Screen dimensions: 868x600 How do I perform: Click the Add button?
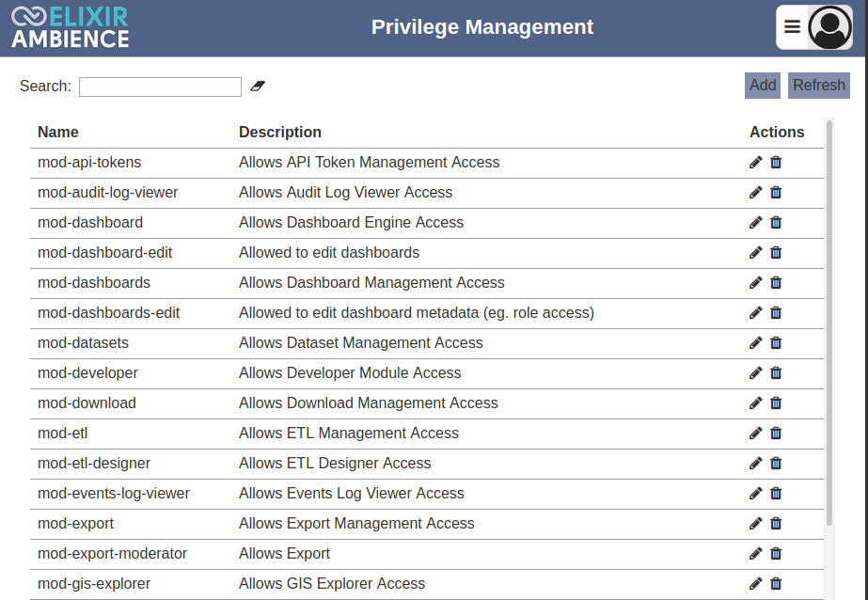click(763, 86)
